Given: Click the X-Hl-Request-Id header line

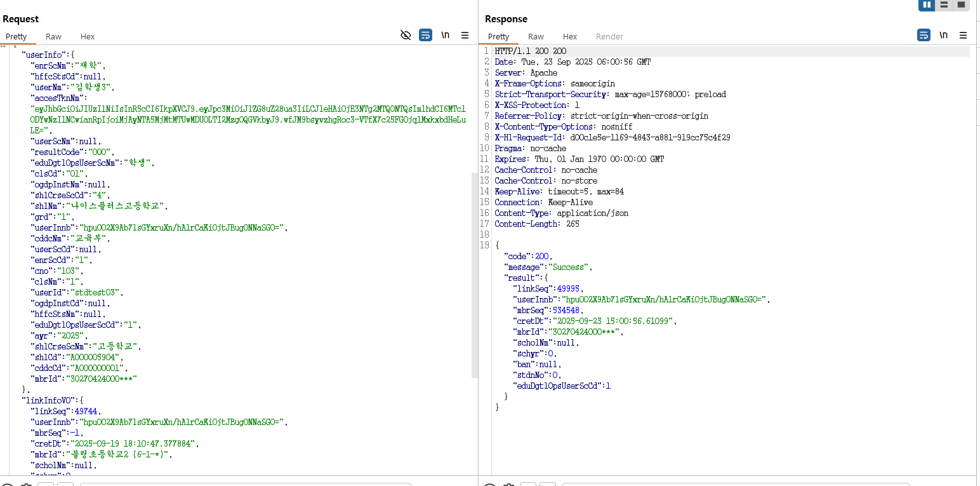Looking at the screenshot, I should [612, 137].
